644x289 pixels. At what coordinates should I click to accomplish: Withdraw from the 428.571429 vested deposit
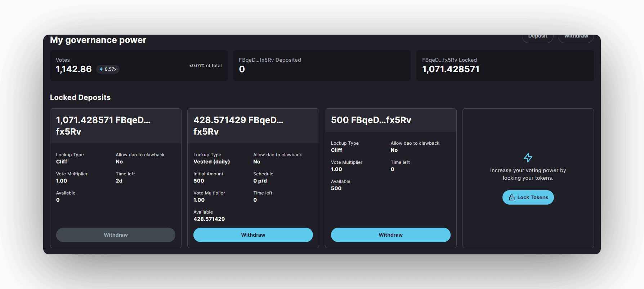(253, 235)
